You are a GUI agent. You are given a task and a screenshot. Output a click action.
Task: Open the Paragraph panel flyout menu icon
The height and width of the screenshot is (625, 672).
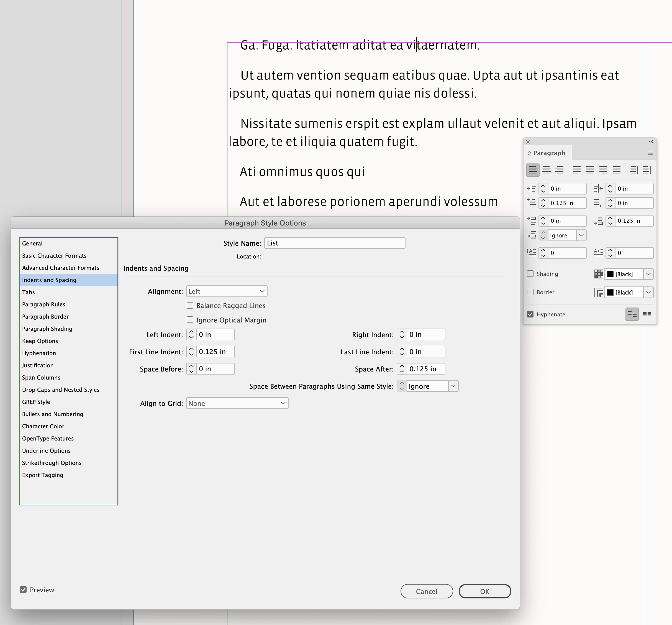(650, 153)
